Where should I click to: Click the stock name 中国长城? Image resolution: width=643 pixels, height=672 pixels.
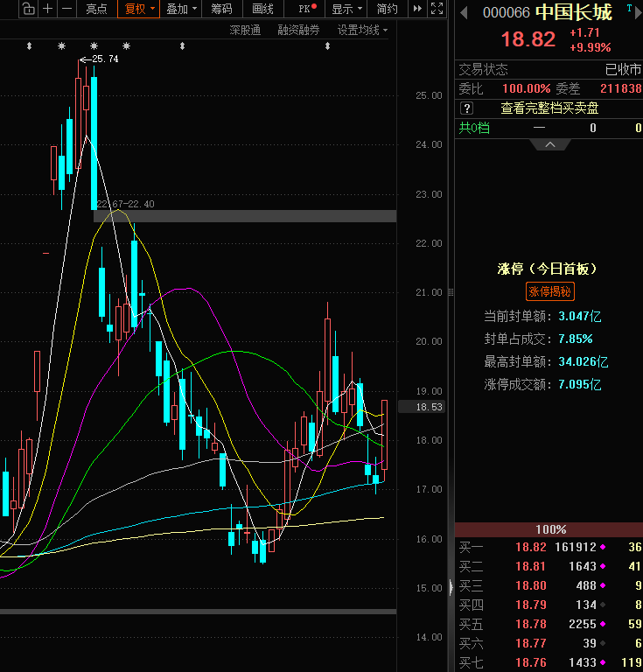[x=574, y=12]
